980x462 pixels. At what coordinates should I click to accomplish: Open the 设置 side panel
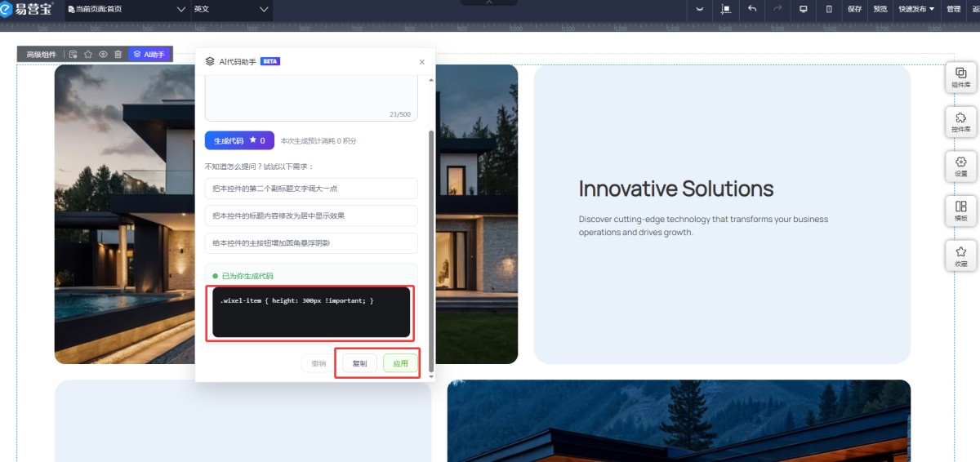pyautogui.click(x=960, y=167)
